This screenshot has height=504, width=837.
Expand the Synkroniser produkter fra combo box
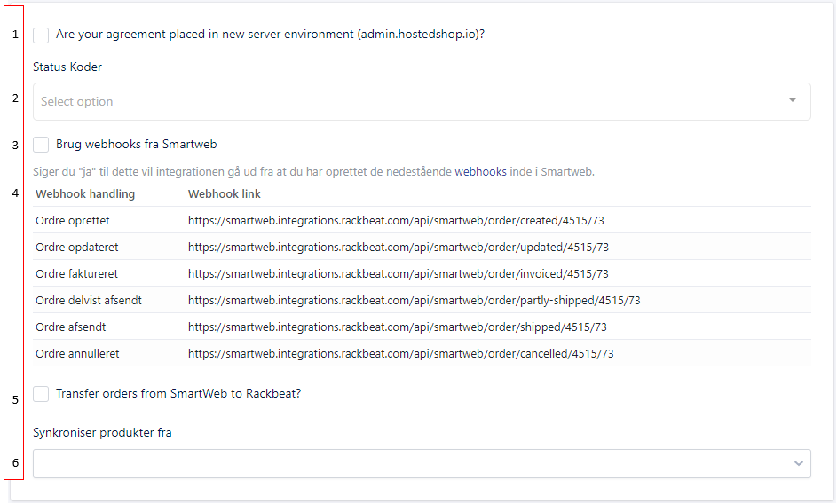click(422, 463)
